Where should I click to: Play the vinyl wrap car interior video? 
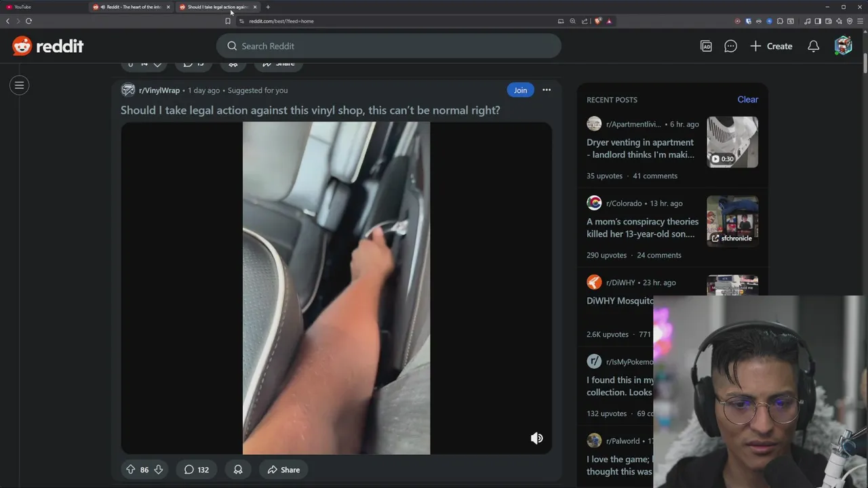(336, 288)
